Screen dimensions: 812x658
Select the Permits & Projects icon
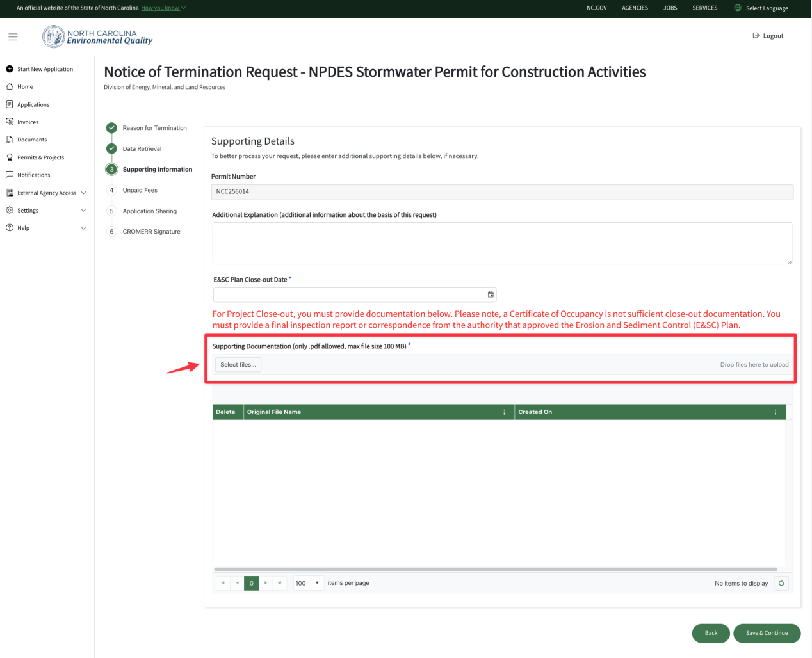[x=8, y=157]
